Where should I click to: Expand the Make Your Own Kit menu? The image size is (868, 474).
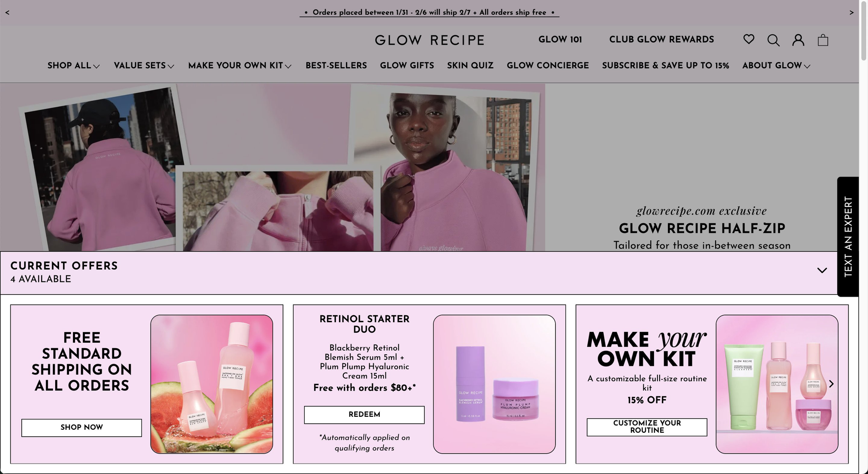240,65
